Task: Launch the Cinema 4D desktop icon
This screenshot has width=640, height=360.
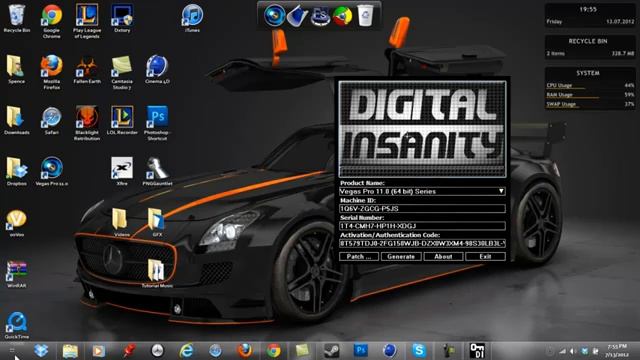Action: pos(157,69)
